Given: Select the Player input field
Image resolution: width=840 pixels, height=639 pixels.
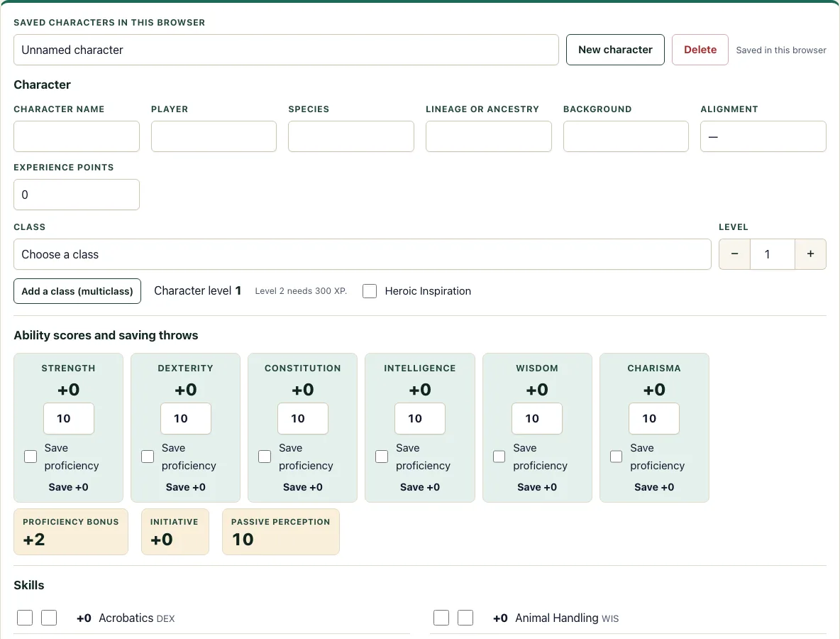Looking at the screenshot, I should click(x=214, y=136).
